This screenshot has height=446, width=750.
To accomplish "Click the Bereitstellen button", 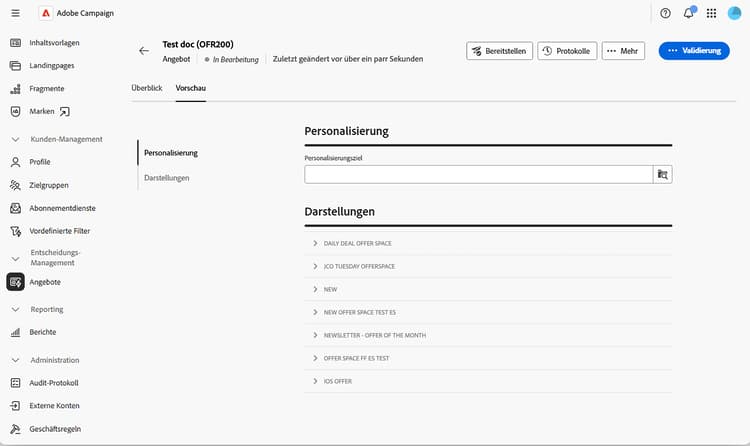I will (499, 51).
